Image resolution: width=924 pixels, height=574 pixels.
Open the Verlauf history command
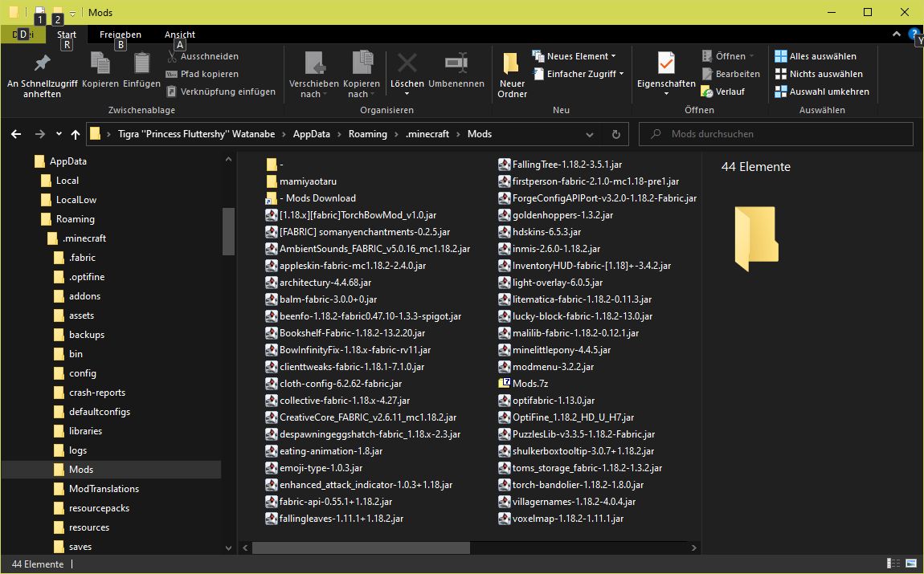tap(723, 92)
